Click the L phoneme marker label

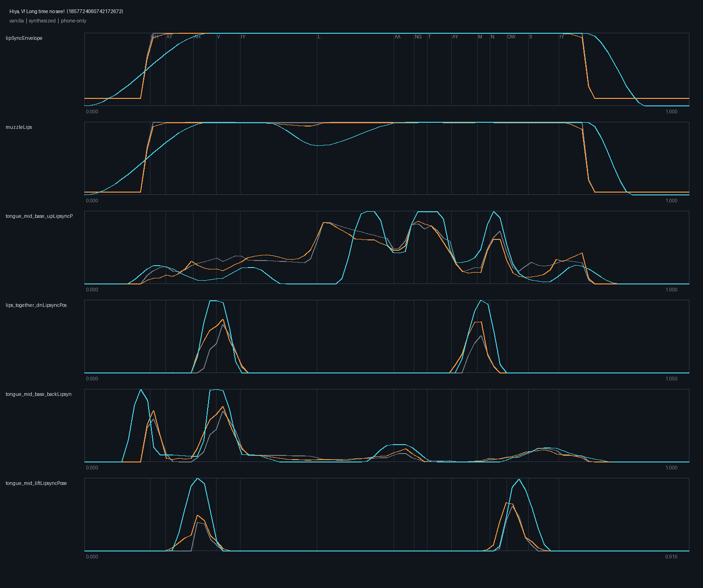(319, 37)
